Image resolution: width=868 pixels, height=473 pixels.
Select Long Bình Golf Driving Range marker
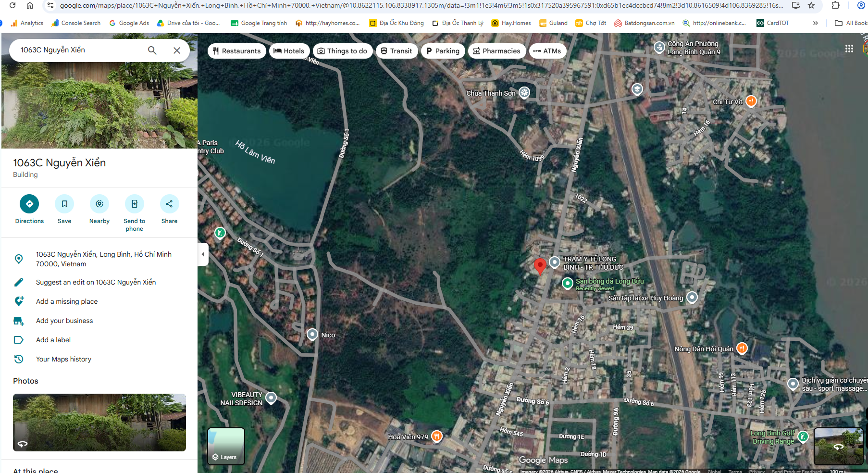point(803,436)
